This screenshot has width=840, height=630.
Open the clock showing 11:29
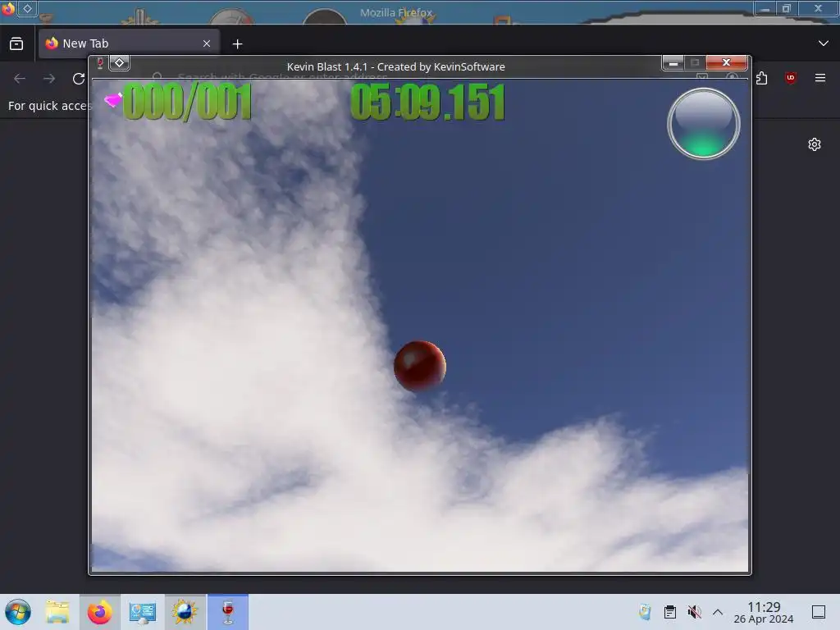[x=764, y=612]
